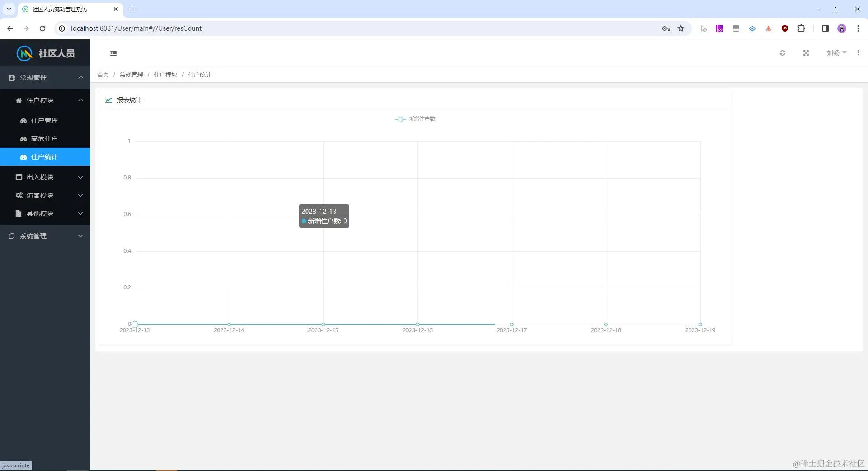Go to 首页 breadcrumb link
This screenshot has height=471, width=868.
tap(103, 75)
